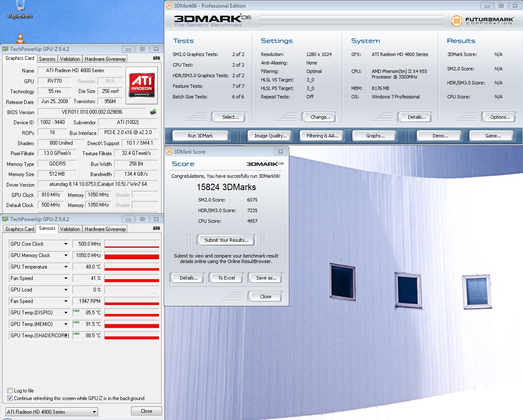Open Image Quality settings
This screenshot has height=420, width=523.
point(270,136)
